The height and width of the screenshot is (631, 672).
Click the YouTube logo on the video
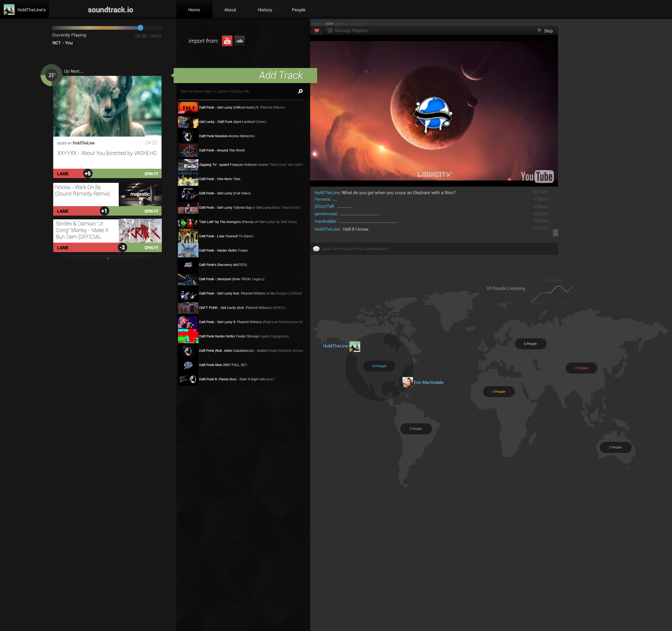tap(537, 176)
